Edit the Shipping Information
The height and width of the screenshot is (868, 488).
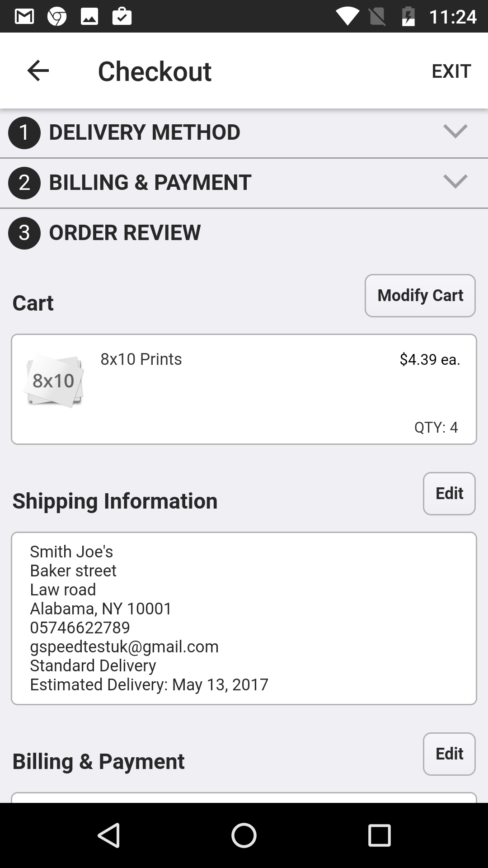pos(449,493)
